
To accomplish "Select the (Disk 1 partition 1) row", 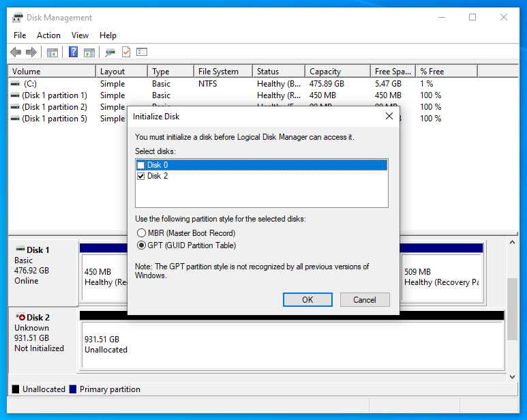I will pyautogui.click(x=242, y=95).
